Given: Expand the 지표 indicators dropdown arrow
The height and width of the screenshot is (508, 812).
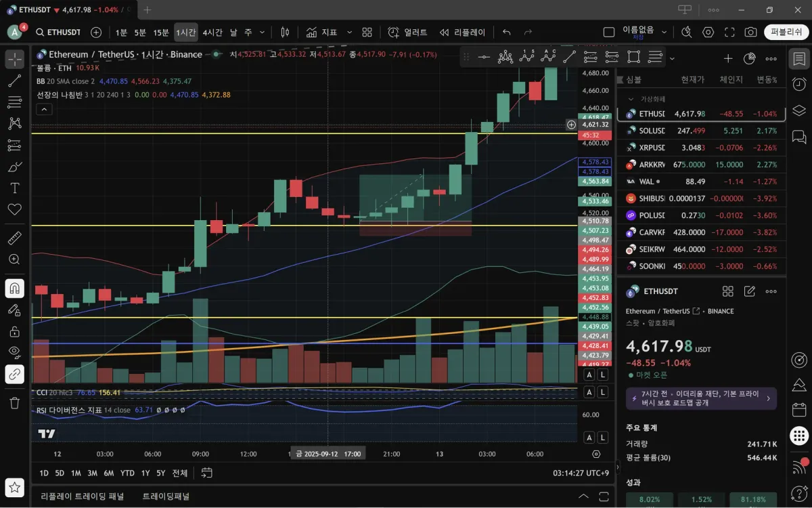Looking at the screenshot, I should click(349, 32).
